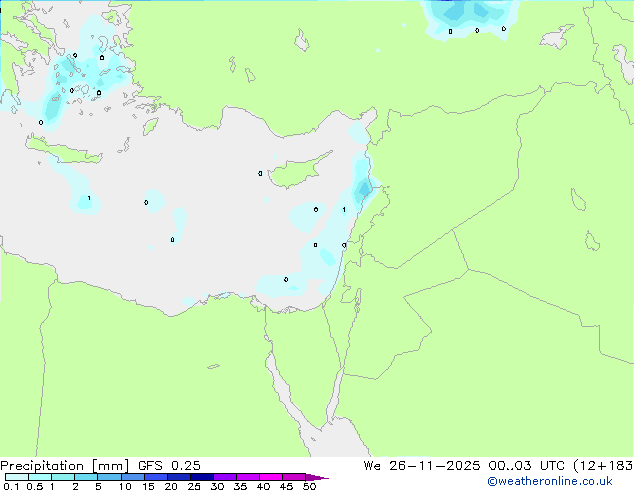
Task: Click the legend label '50'
Action: pyautogui.click(x=309, y=486)
